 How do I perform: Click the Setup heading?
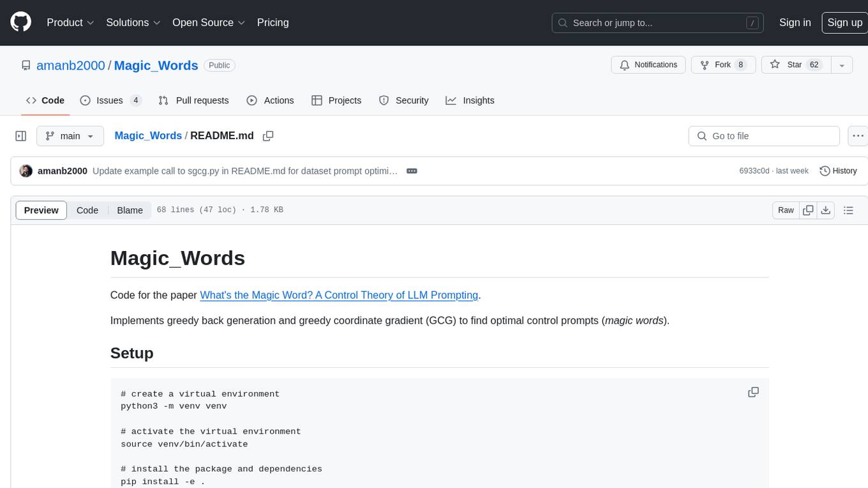(x=131, y=353)
